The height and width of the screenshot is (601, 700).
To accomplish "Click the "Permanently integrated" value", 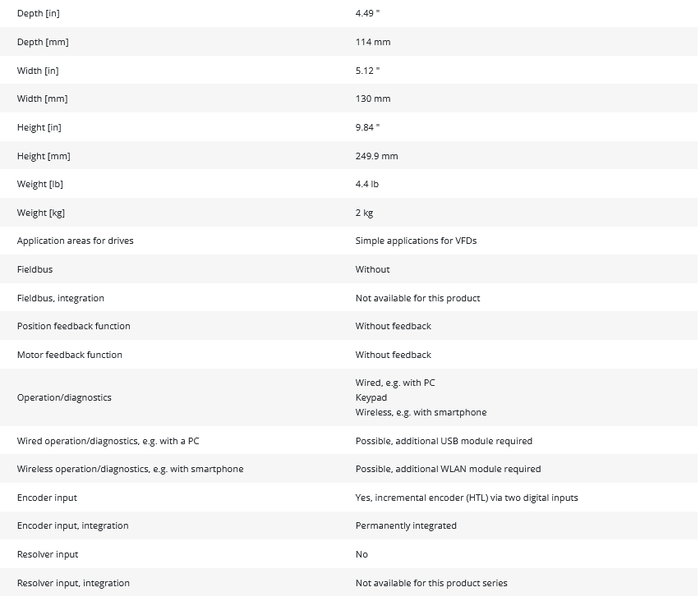I will click(406, 525).
